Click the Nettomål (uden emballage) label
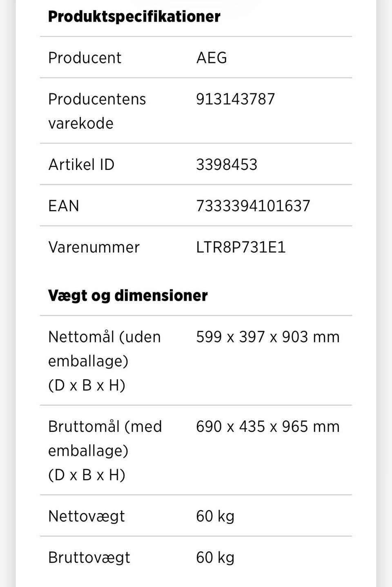The height and width of the screenshot is (587, 392). point(104,361)
